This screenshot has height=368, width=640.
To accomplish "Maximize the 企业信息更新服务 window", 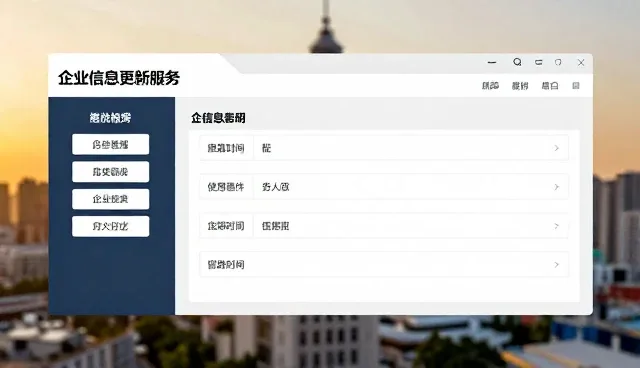I will 558,62.
